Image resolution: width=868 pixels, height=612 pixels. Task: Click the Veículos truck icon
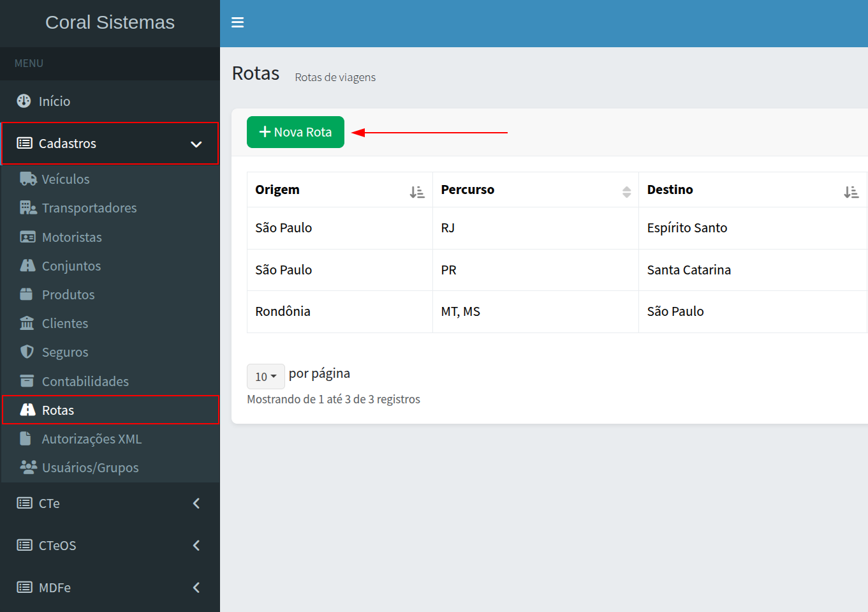pyautogui.click(x=27, y=179)
